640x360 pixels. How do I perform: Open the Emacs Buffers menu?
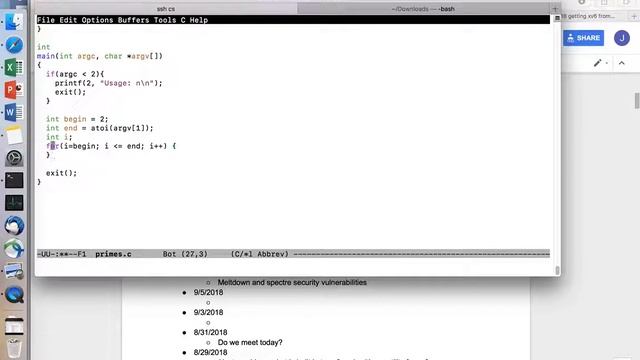point(133,20)
